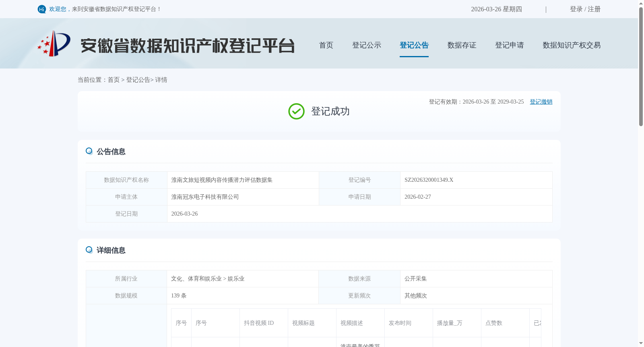Image resolution: width=644 pixels, height=347 pixels.
Task: Click the 发布时间 column header
Action: point(409,323)
